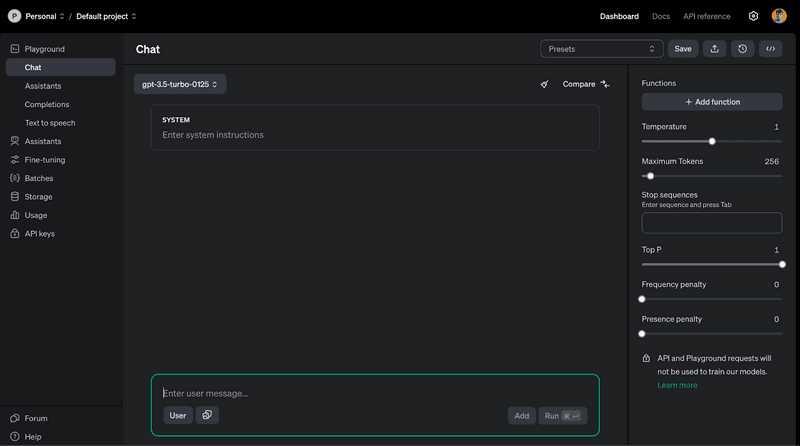The height and width of the screenshot is (446, 800).
Task: Open the Playground section icon in sidebar
Action: pos(15,48)
